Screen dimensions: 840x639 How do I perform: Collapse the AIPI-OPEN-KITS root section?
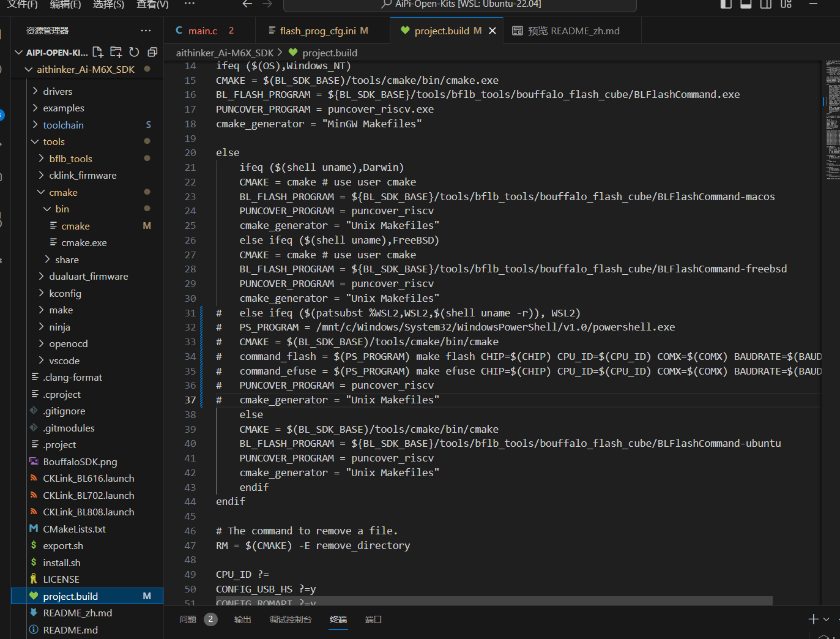[18, 53]
